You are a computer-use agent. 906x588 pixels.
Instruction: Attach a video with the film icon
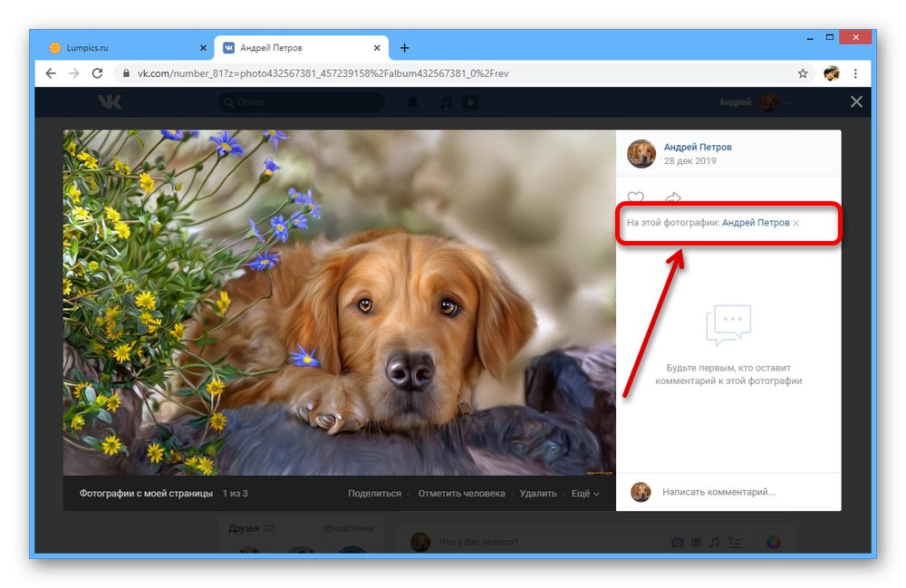[696, 543]
